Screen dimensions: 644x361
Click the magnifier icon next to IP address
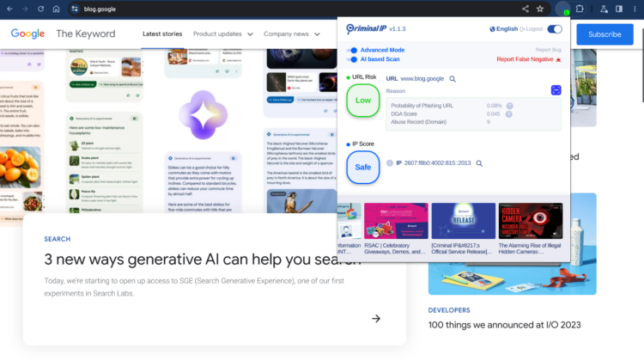click(x=479, y=163)
